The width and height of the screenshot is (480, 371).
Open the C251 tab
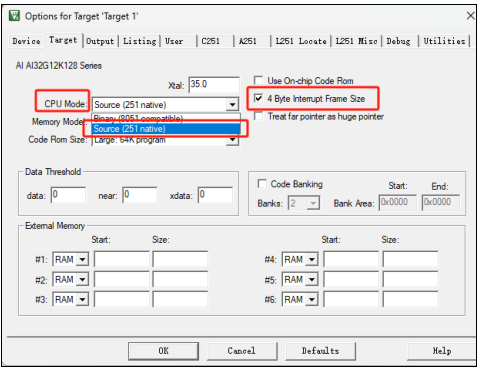[x=211, y=41]
